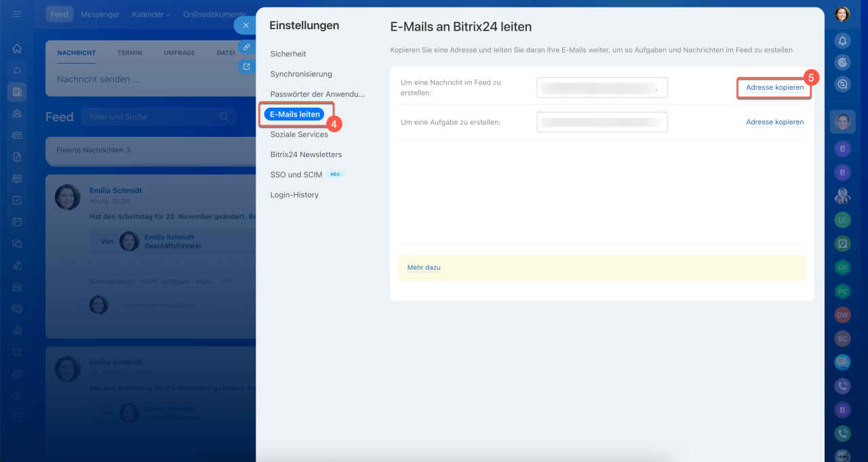Viewport: 868px width, 462px height.
Task: Click the chat bubbles icon in sidebar
Action: (x=17, y=243)
